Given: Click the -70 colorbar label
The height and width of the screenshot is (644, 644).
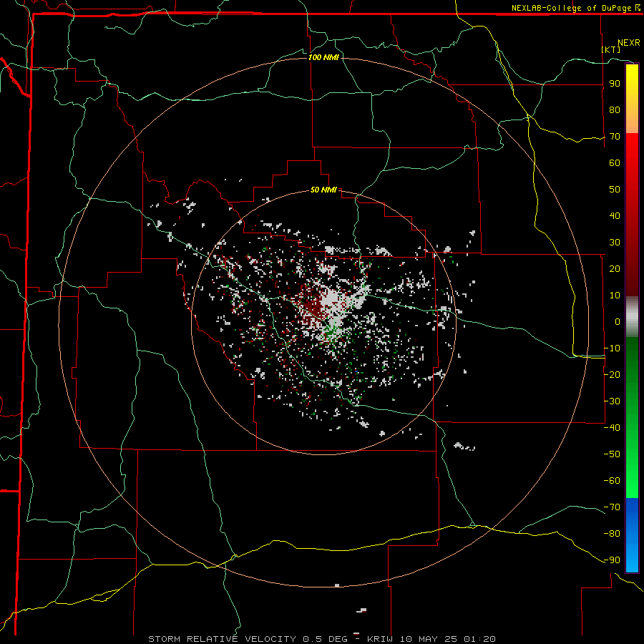Looking at the screenshot, I should (612, 507).
